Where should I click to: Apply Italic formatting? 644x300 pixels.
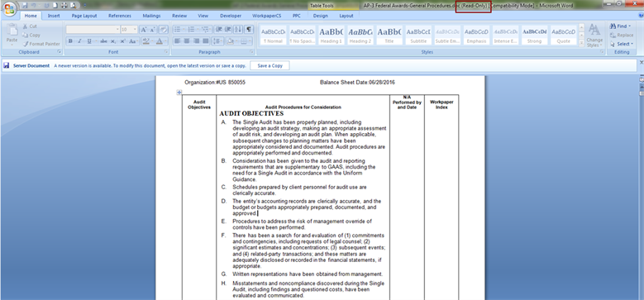point(79,41)
